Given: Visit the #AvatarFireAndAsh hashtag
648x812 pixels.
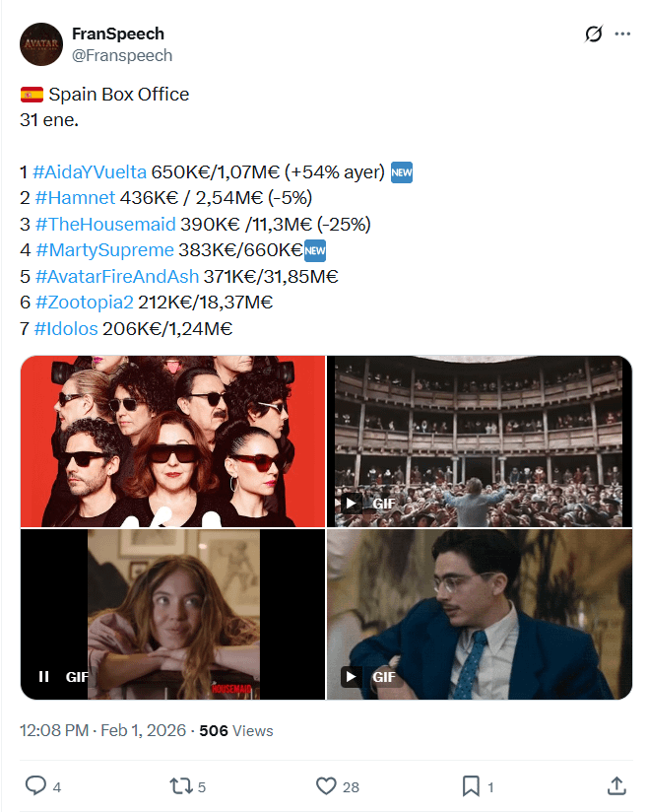Looking at the screenshot, I should pyautogui.click(x=117, y=277).
